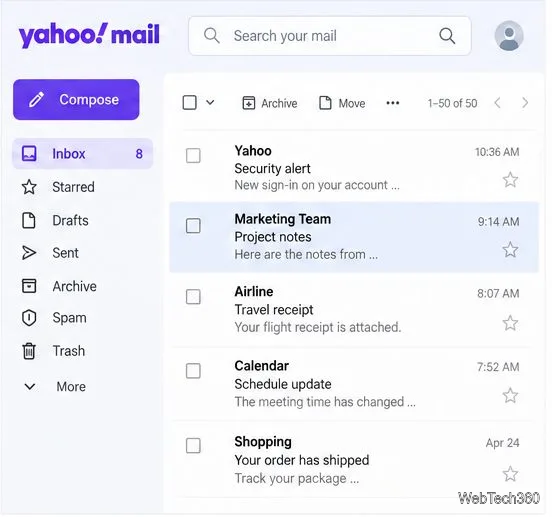Tick the select-all checkbox in toolbar
Screen dimensions: 552x517
point(189,103)
